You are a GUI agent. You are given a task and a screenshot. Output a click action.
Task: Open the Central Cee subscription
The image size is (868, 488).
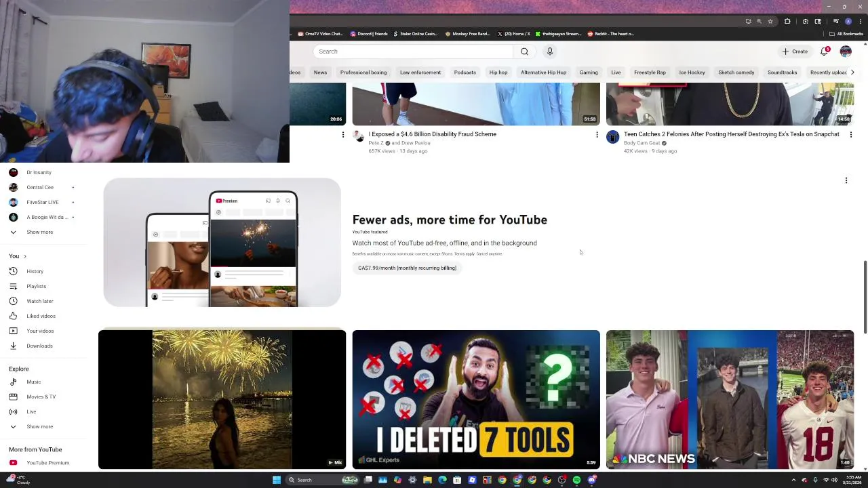[43, 187]
